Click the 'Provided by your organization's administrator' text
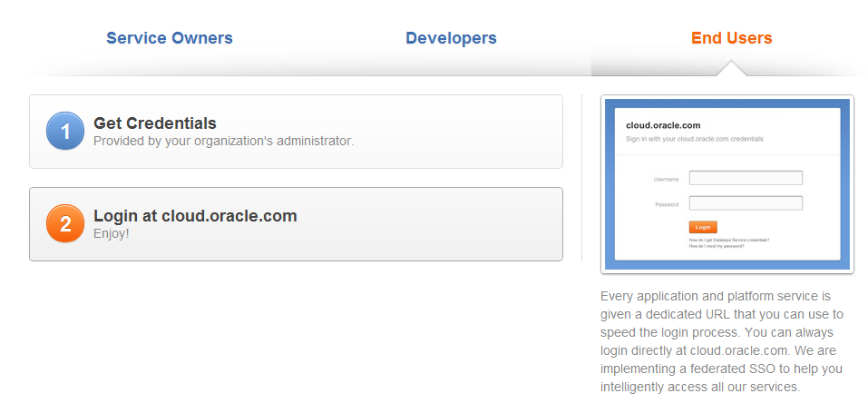Screen dimensions: 868x413 click(x=223, y=142)
